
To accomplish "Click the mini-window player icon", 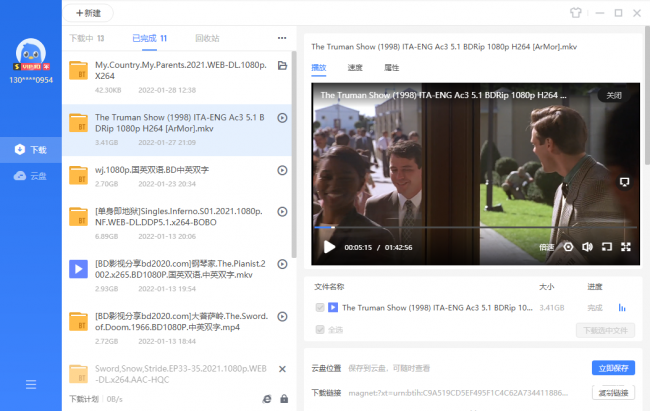I will click(607, 247).
